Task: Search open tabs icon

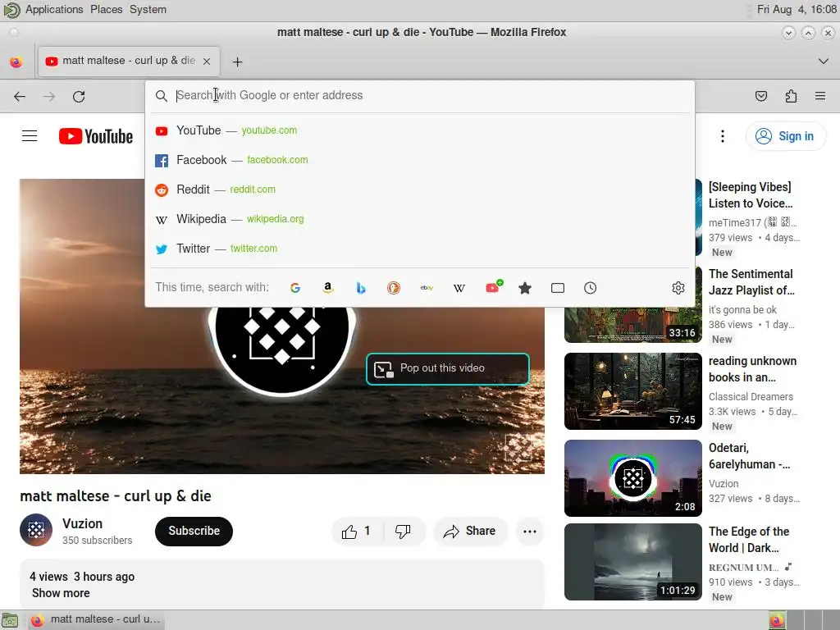Action: point(558,288)
